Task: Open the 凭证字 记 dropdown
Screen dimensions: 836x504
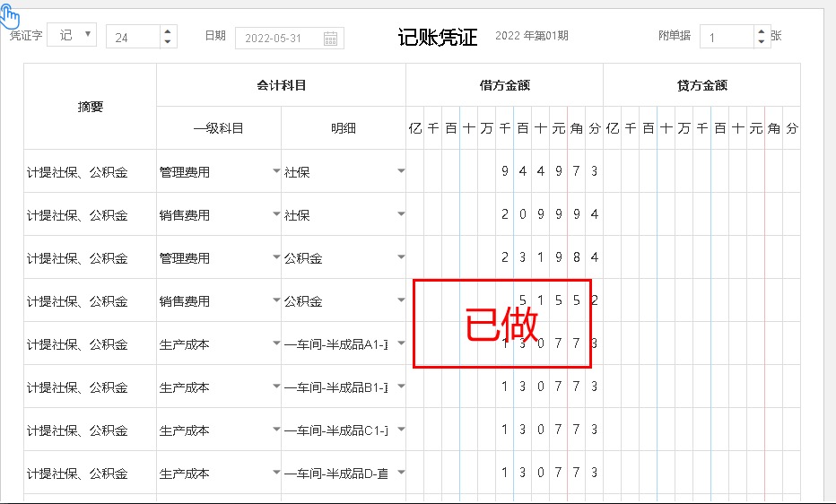Action: point(72,35)
